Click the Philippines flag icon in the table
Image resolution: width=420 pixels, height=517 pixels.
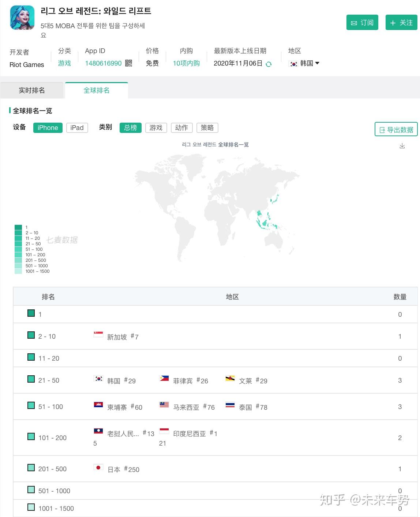click(164, 379)
